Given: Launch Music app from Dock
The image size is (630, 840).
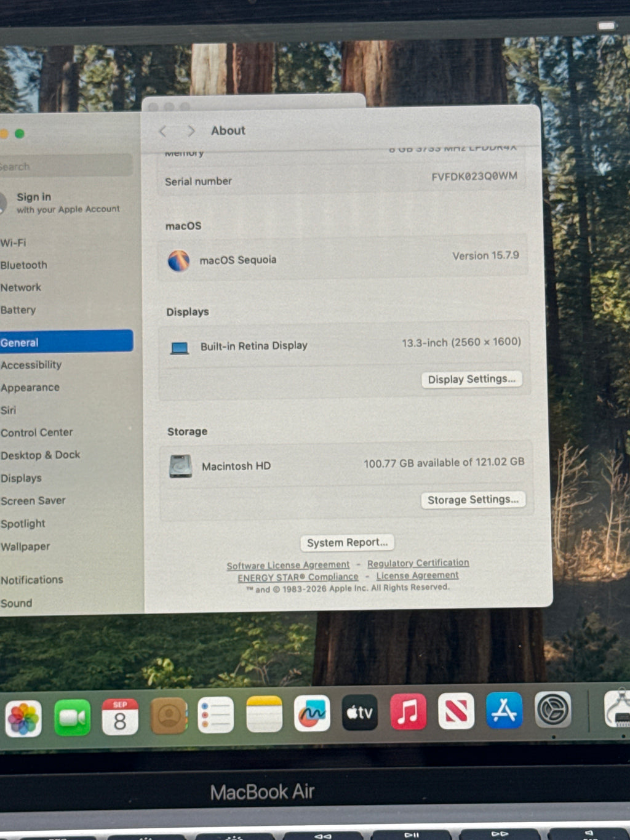Looking at the screenshot, I should [x=408, y=712].
